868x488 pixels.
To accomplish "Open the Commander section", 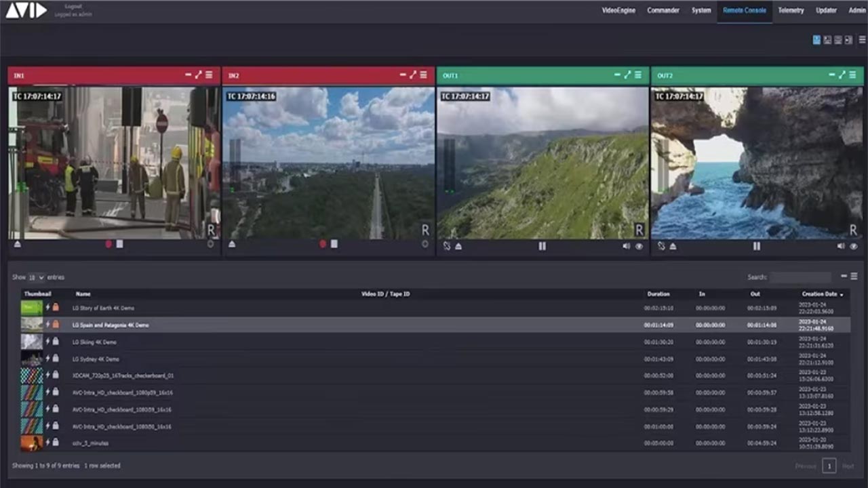I will coord(663,11).
